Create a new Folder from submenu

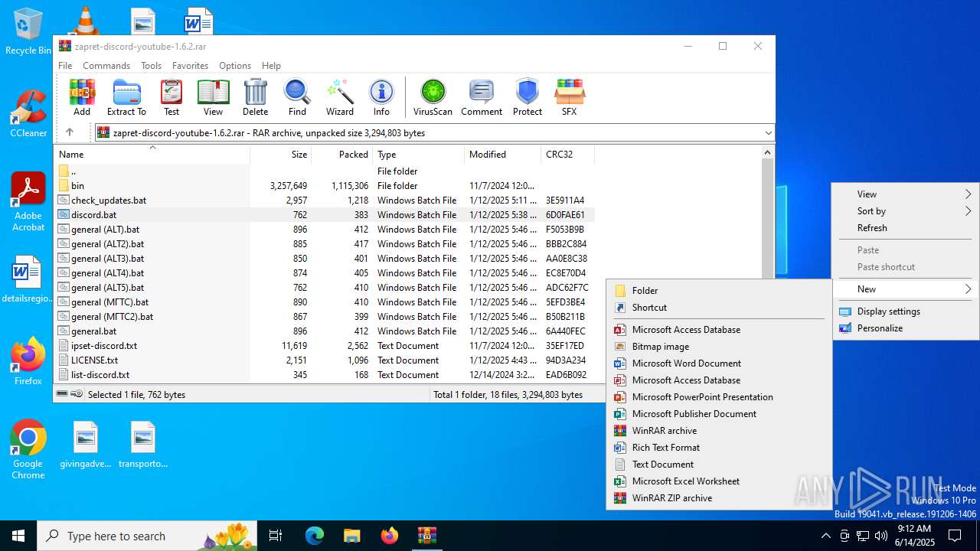click(x=718, y=291)
